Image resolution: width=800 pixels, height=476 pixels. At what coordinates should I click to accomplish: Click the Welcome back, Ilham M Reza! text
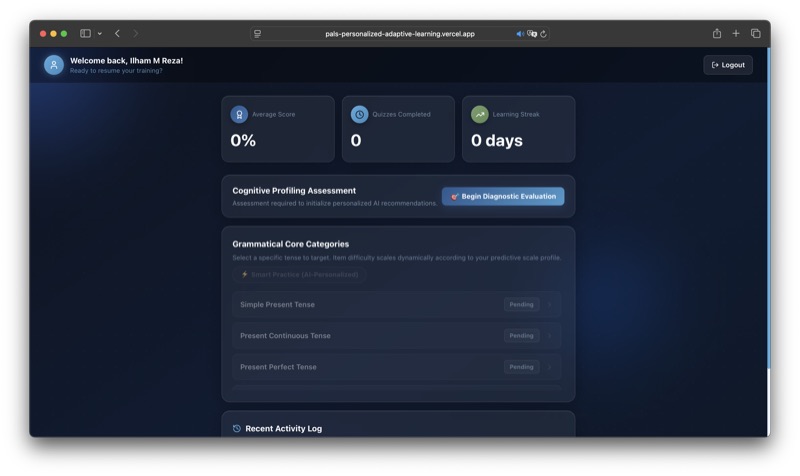[x=127, y=60]
